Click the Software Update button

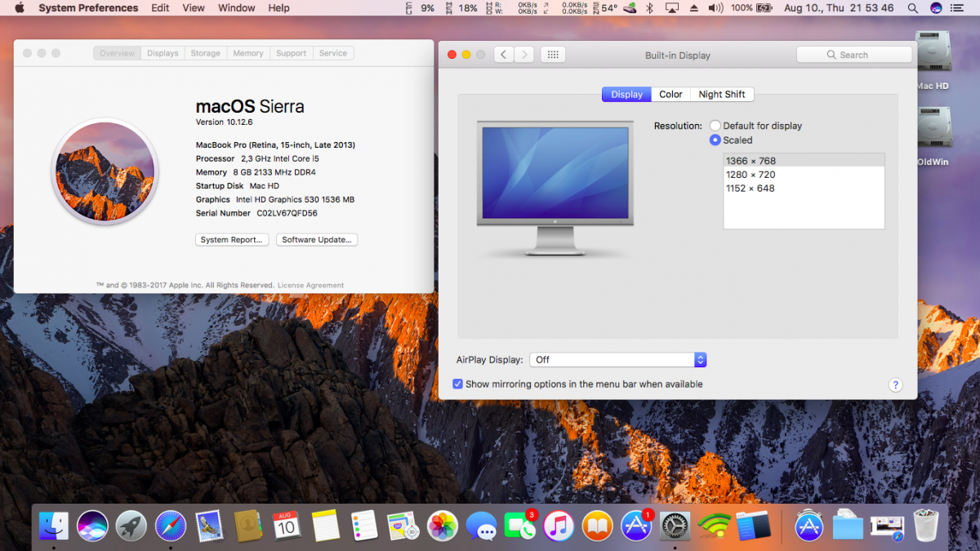coord(317,239)
